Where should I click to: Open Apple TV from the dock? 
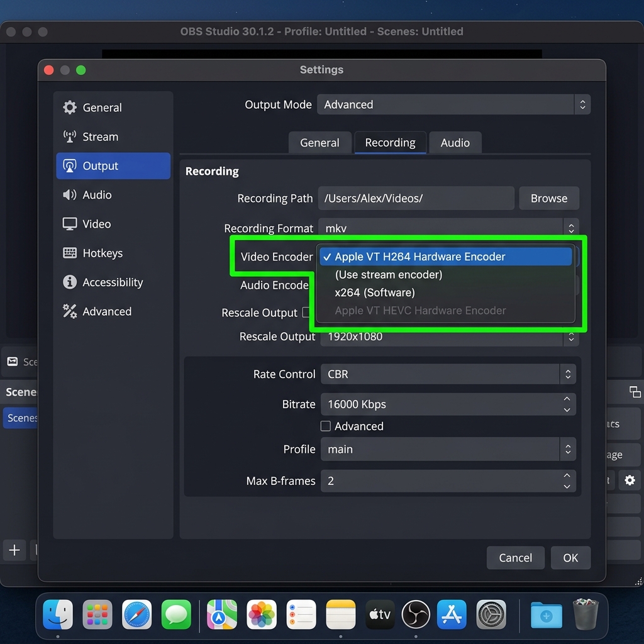380,614
